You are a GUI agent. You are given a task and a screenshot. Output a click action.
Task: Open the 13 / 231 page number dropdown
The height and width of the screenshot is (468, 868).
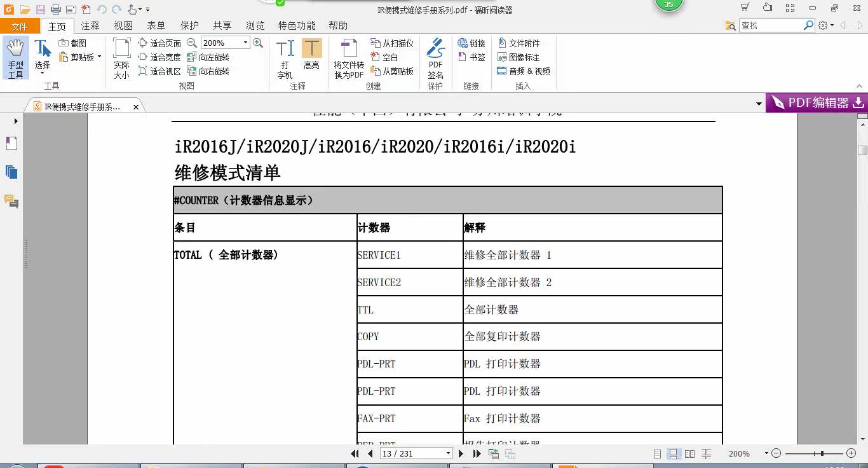(x=448, y=454)
